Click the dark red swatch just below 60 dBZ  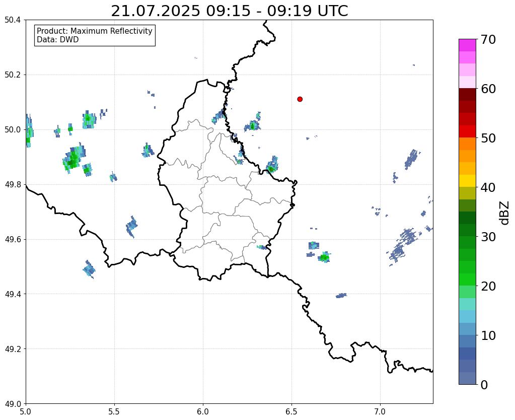click(467, 94)
